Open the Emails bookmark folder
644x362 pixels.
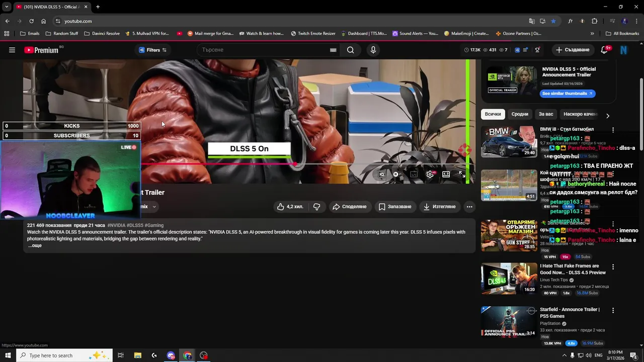(x=30, y=34)
